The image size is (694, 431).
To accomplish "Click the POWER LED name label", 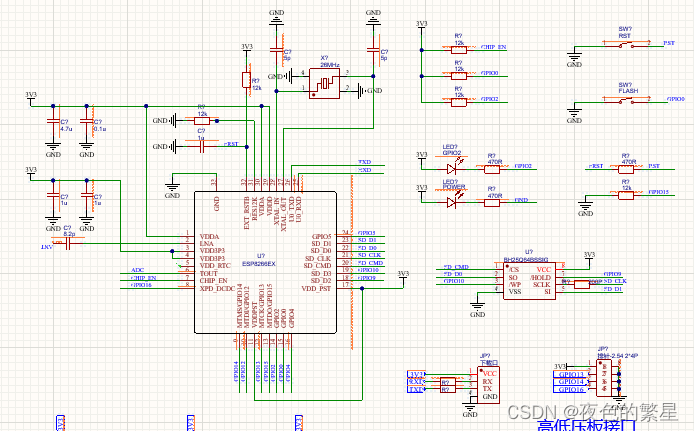I will point(454,188).
